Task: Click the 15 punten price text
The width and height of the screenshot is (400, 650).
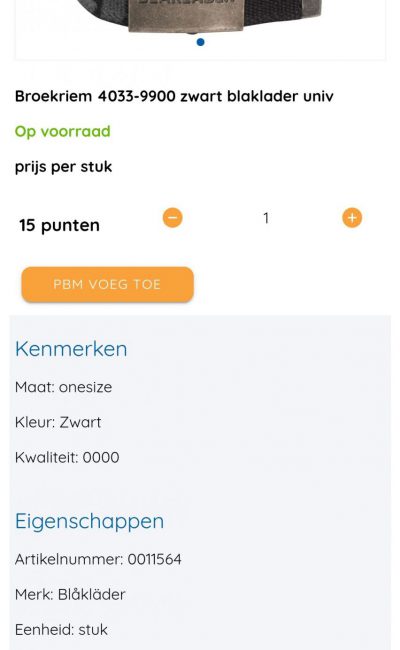Action: 59,226
